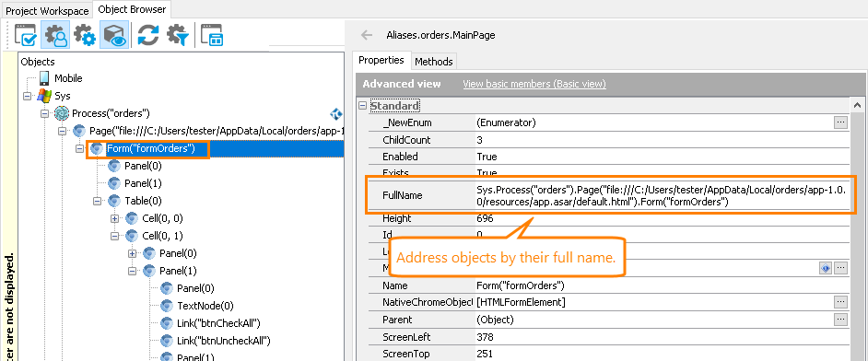Click View basic members (Basic view) link

[534, 84]
